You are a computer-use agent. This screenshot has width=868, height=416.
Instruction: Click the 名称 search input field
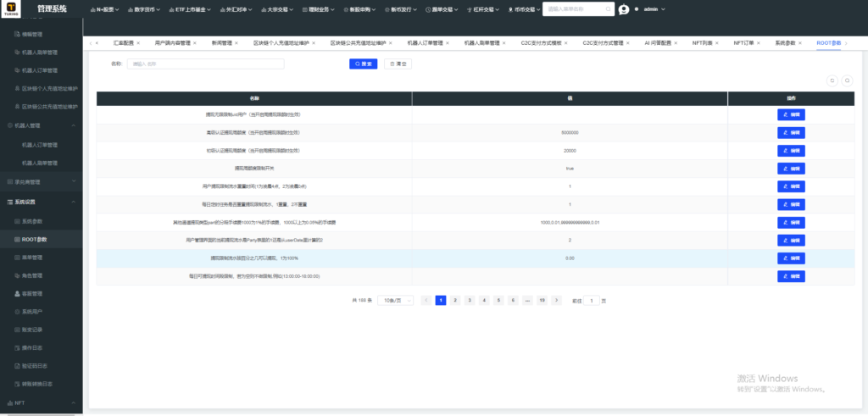pyautogui.click(x=205, y=64)
